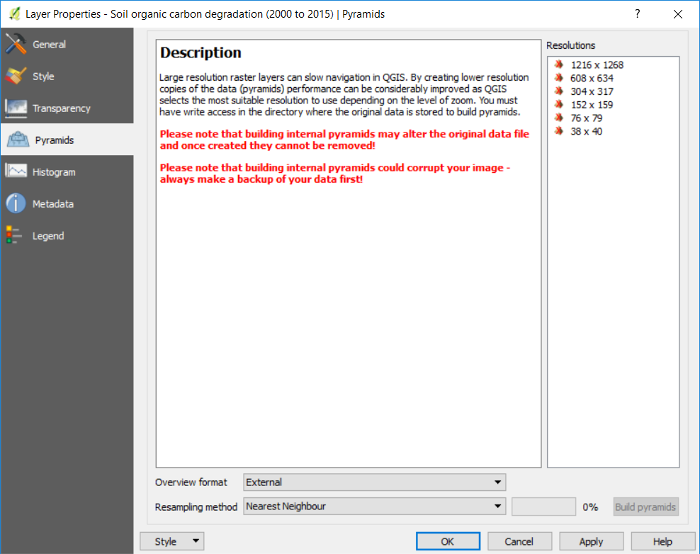The width and height of the screenshot is (700, 554).
Task: Open the Metadata tab
Action: click(x=67, y=204)
